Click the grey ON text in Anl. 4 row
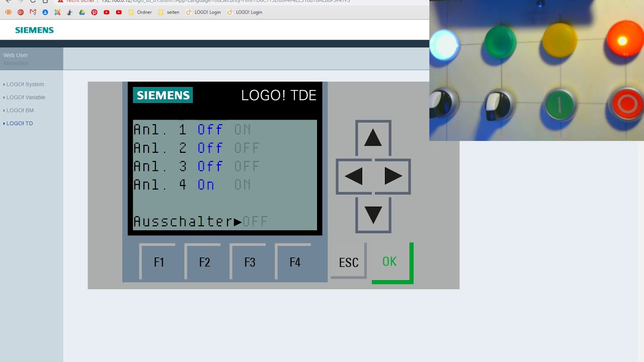 click(243, 185)
